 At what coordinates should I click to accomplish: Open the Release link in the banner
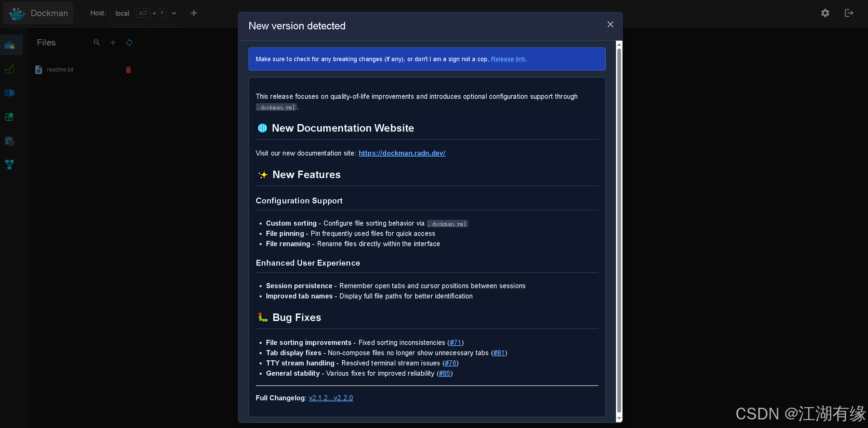pyautogui.click(x=508, y=59)
